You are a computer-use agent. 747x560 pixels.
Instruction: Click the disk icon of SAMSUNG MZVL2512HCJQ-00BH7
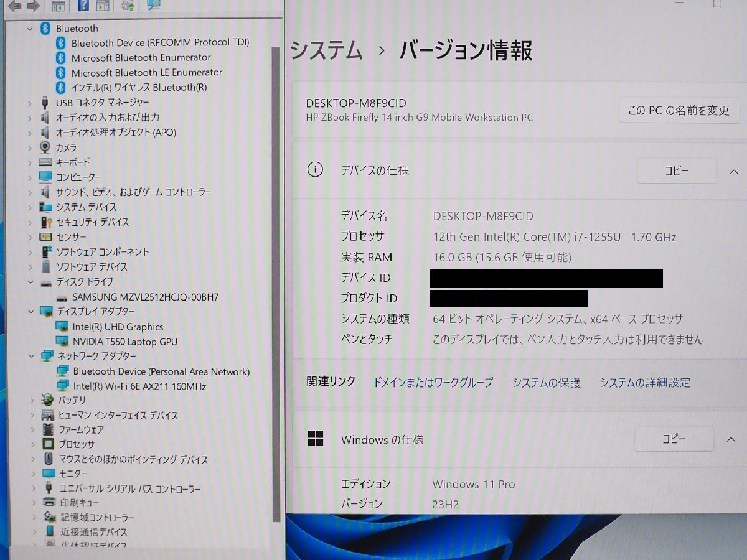(61, 297)
